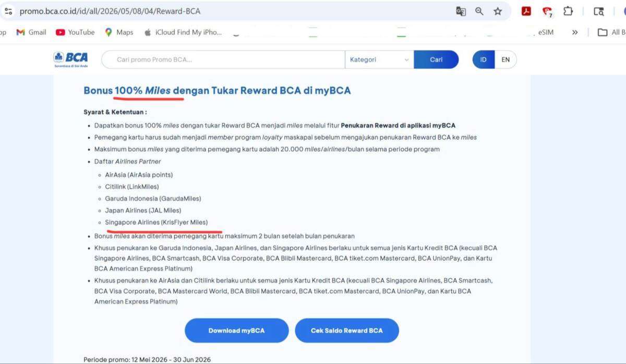Image resolution: width=626 pixels, height=364 pixels.
Task: Click the AirAsia (AirAsia points) list item
Action: coord(139,175)
